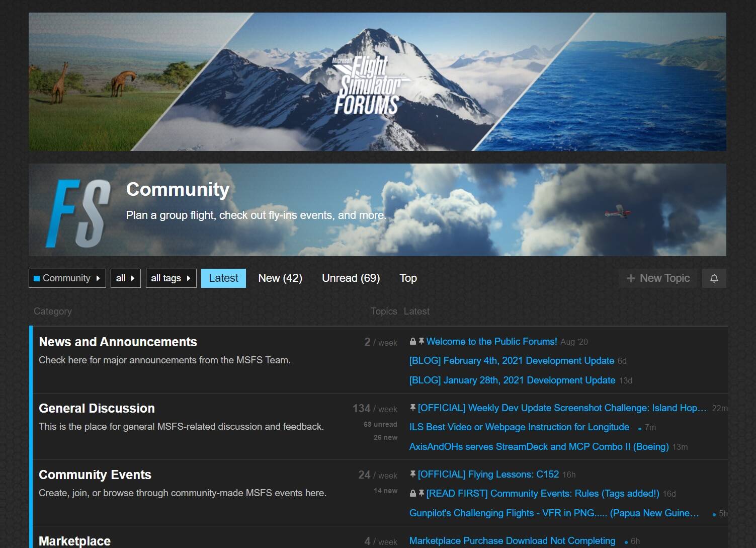Viewport: 756px width, 548px height.
Task: Open Marketplace Purchase Download Not Completing topic
Action: click(512, 540)
